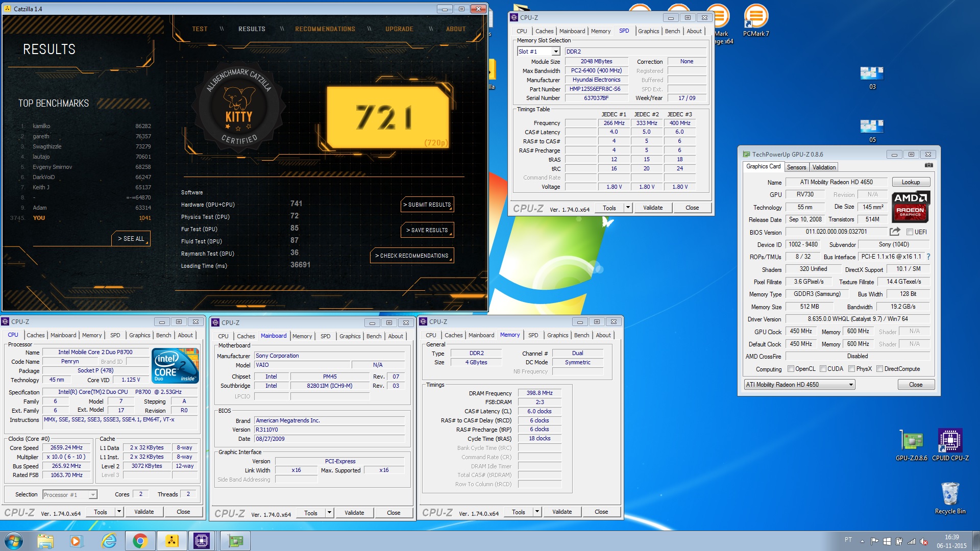This screenshot has height=551, width=980.
Task: Switch to CPU-Z via taskbar icon
Action: point(202,541)
